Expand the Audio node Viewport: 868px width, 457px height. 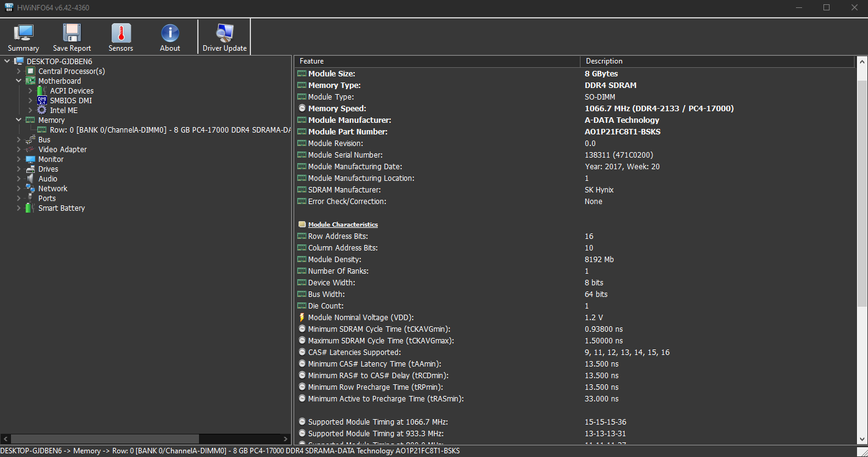(x=19, y=178)
